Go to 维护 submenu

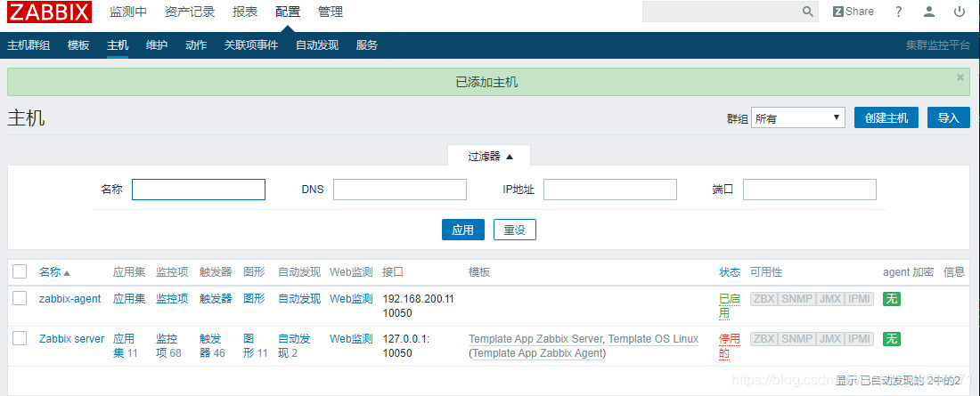(157, 45)
